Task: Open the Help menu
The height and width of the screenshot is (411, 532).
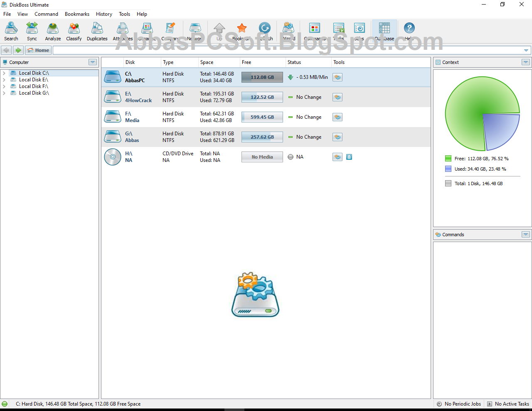Action: 142,14
